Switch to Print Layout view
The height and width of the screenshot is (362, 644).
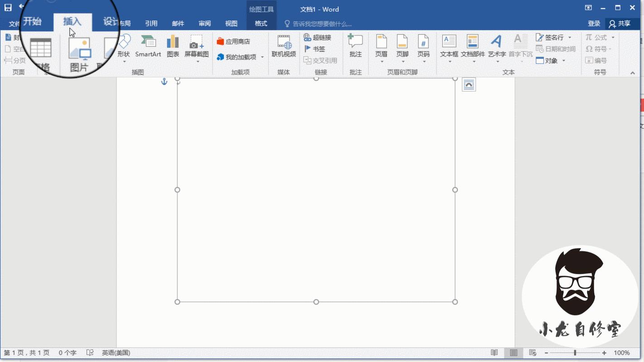[x=514, y=353]
